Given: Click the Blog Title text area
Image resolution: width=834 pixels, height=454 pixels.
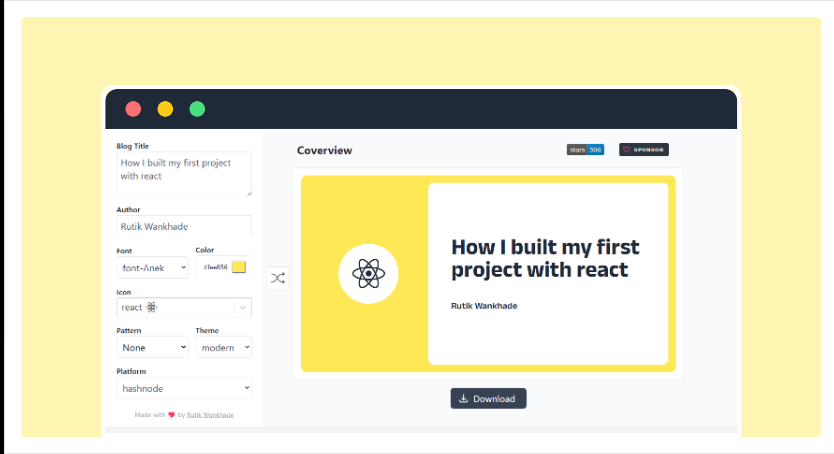Looking at the screenshot, I should coord(184,173).
